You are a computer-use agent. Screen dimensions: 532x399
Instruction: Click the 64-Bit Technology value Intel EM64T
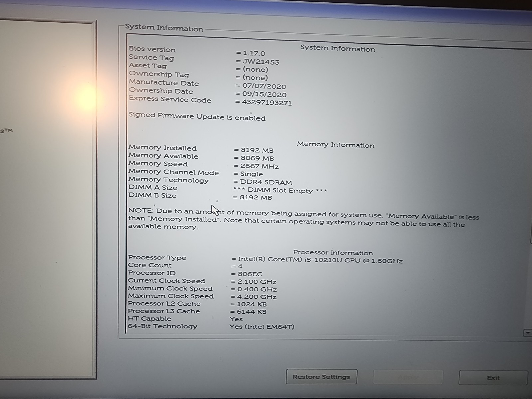click(x=262, y=327)
